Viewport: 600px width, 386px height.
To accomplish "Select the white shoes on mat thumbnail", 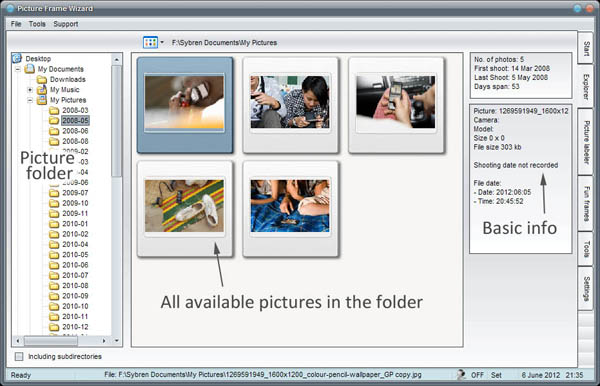I will tap(185, 209).
